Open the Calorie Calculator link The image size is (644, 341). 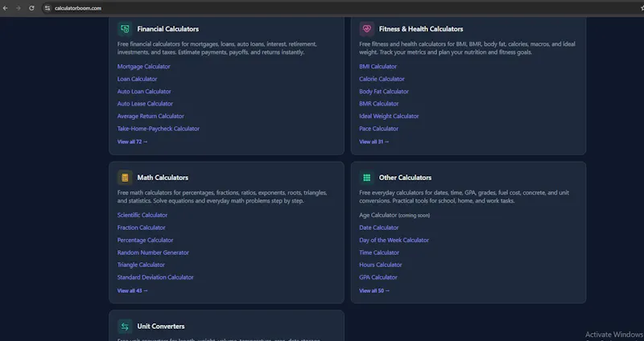382,79
